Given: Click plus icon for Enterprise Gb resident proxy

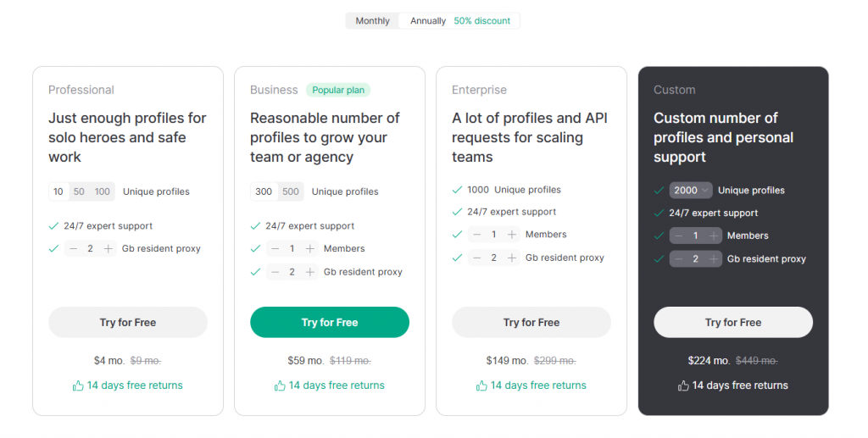Looking at the screenshot, I should [512, 258].
